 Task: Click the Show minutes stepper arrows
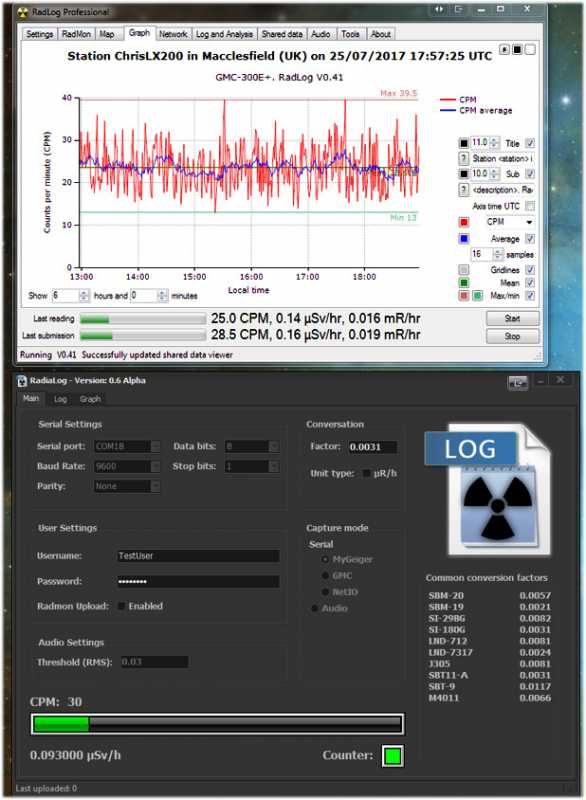(x=162, y=295)
